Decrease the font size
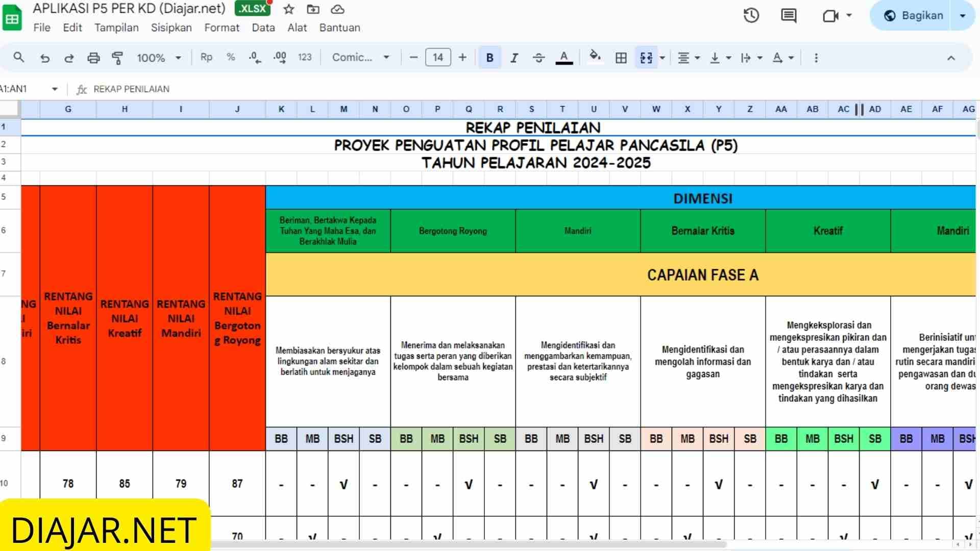Viewport: 980px width, 551px height. 414,58
